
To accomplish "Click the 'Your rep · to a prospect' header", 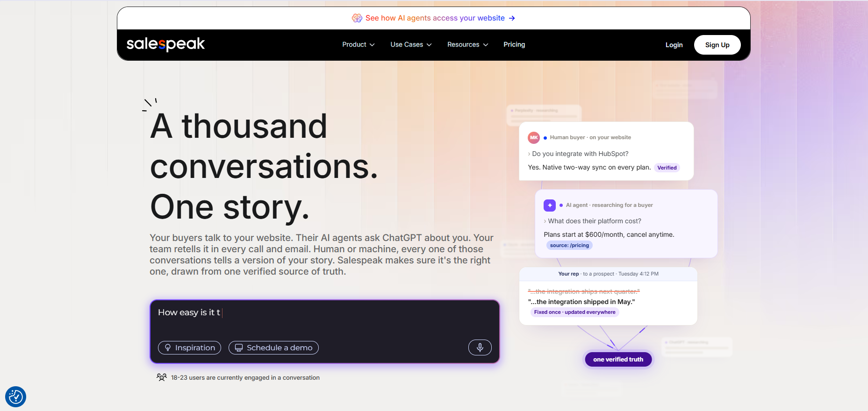I will point(608,274).
